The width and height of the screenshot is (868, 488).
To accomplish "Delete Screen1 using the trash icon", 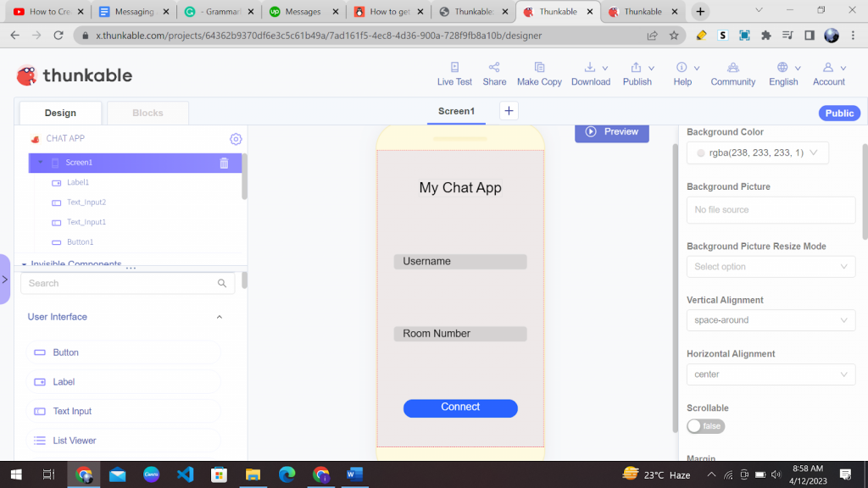I will click(224, 163).
